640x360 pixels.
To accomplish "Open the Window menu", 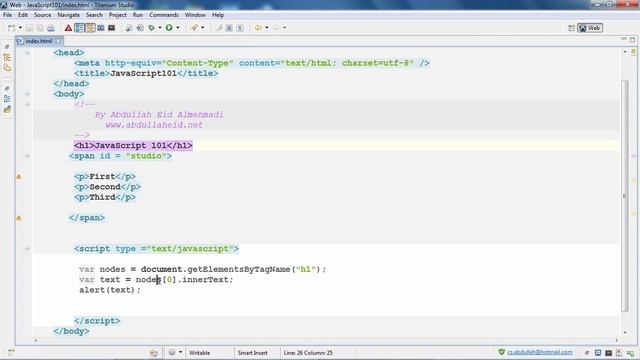I will click(x=195, y=15).
